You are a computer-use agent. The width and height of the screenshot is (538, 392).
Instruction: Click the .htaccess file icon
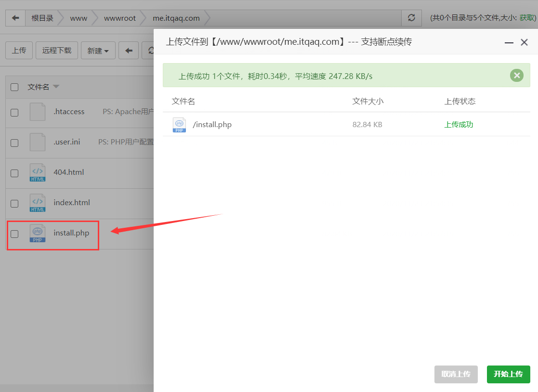[x=38, y=112]
